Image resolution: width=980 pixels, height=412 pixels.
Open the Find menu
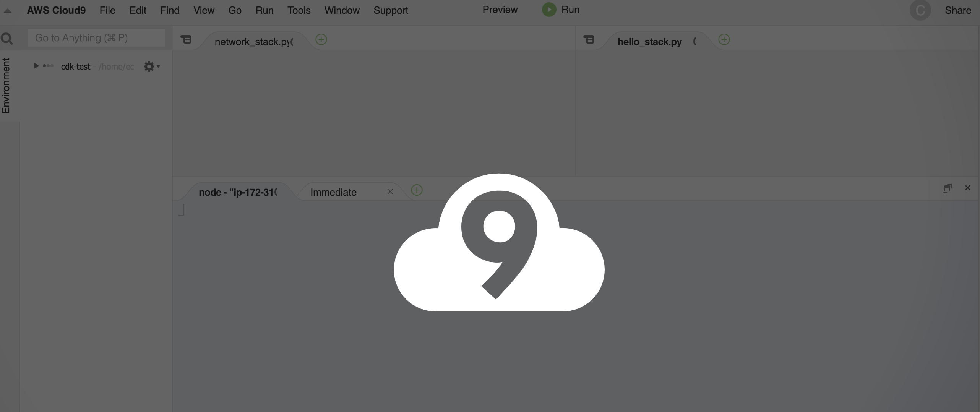[x=170, y=10]
